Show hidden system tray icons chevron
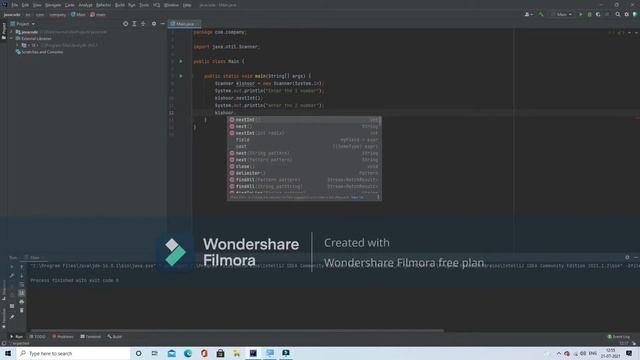Viewport: 640px width, 360px height. coord(559,353)
